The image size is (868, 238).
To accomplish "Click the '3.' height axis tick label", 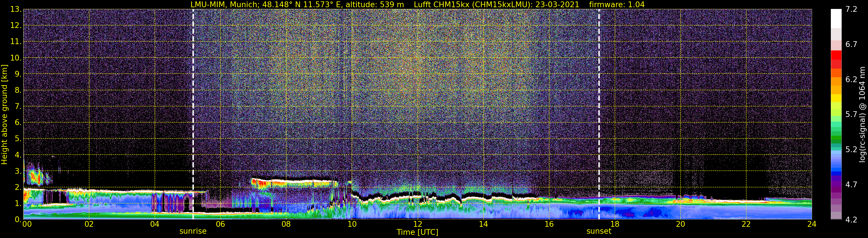I will click(x=18, y=171).
